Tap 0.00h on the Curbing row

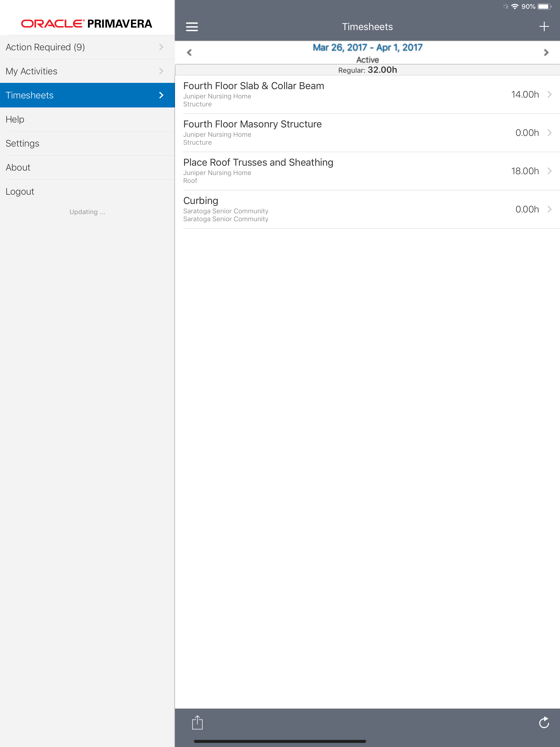coord(527,209)
